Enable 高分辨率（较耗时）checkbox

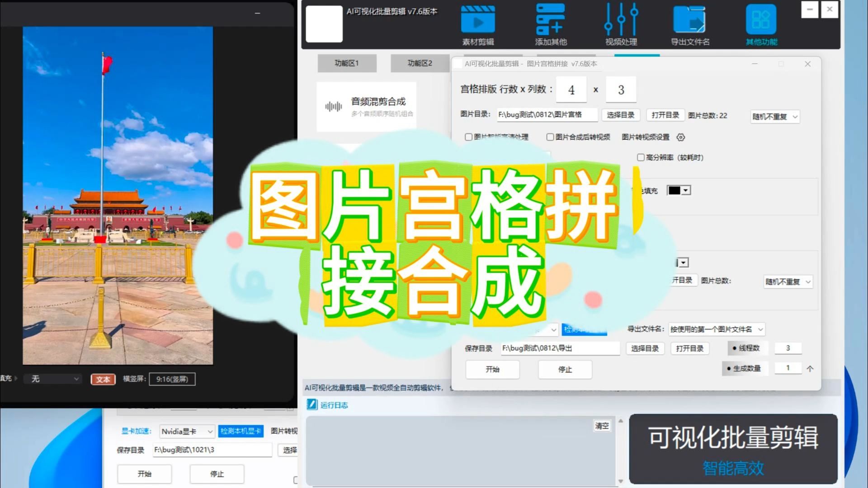[641, 157]
